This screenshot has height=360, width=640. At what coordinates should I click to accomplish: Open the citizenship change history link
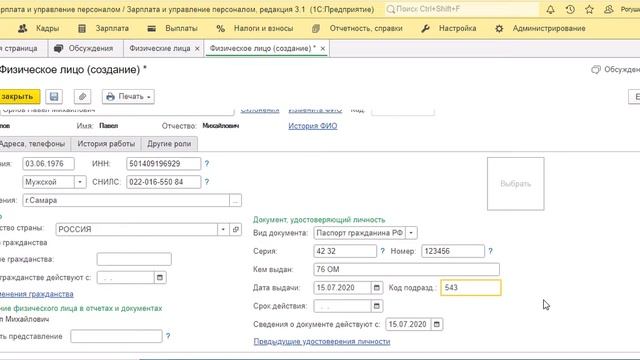click(37, 294)
